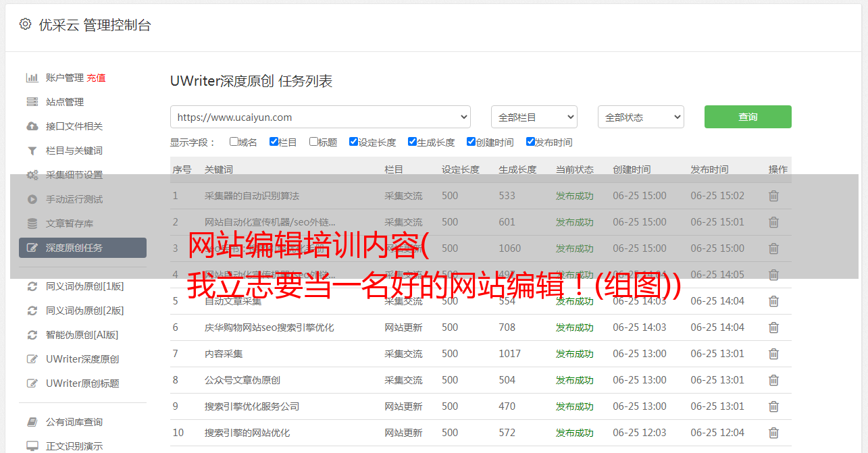The image size is (868, 453).
Task: Open the site URL dropdown
Action: 320,117
